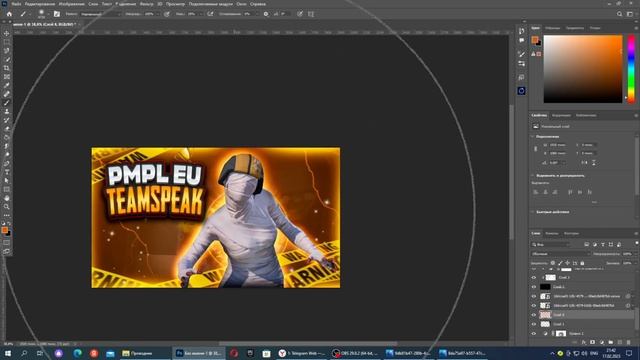Pick a shade in the color field
This screenshot has width=640, height=360.
(583, 69)
